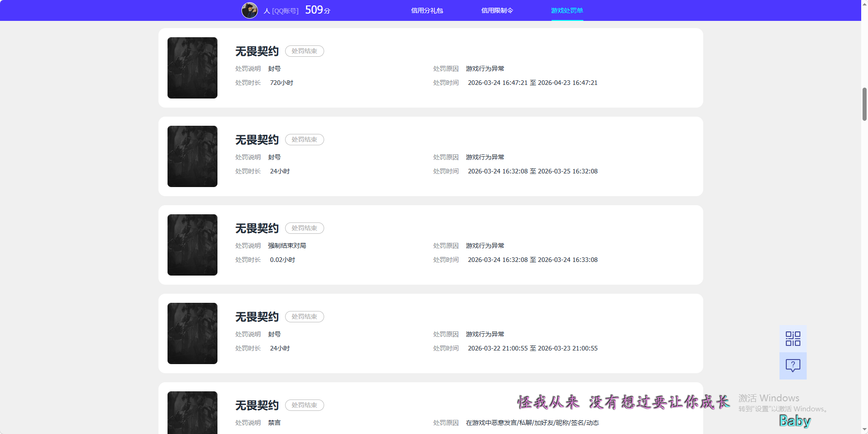Click 处罚结束 badge on the 0.02小时 card

pos(305,228)
